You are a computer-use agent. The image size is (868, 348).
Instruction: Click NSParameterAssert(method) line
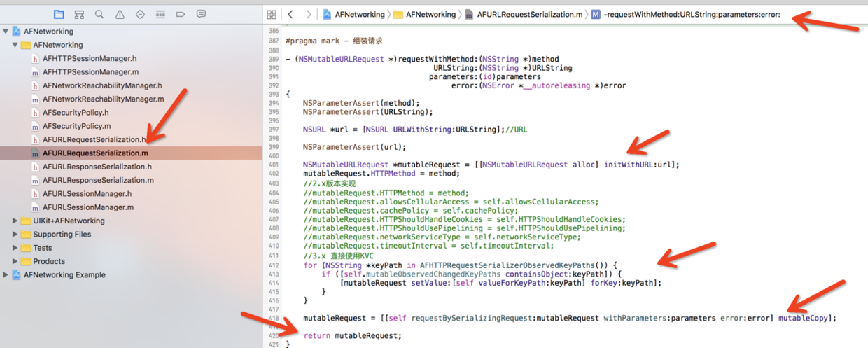tap(362, 103)
